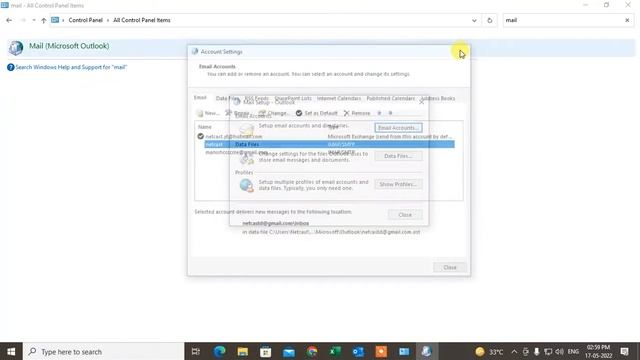Go up one level in Control Panel
Image resolution: width=640 pixels, height=360 pixels.
[x=44, y=20]
